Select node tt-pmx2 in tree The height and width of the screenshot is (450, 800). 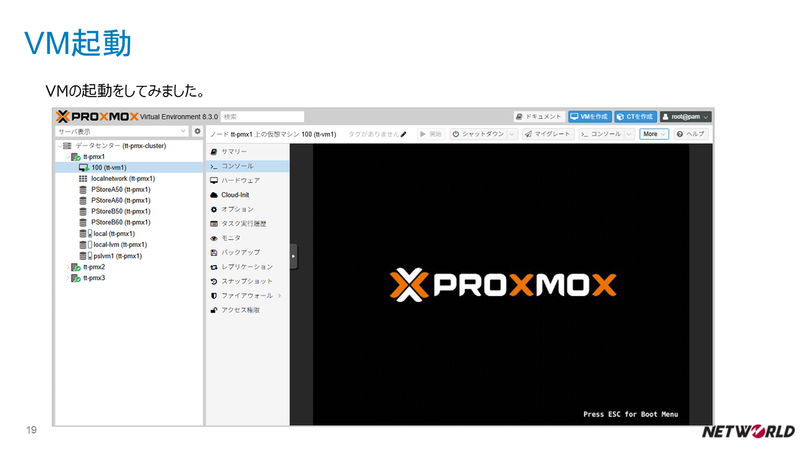click(x=94, y=267)
